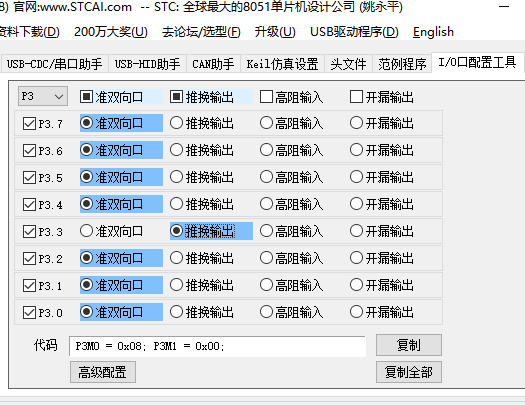Switch language via English menu

433,32
